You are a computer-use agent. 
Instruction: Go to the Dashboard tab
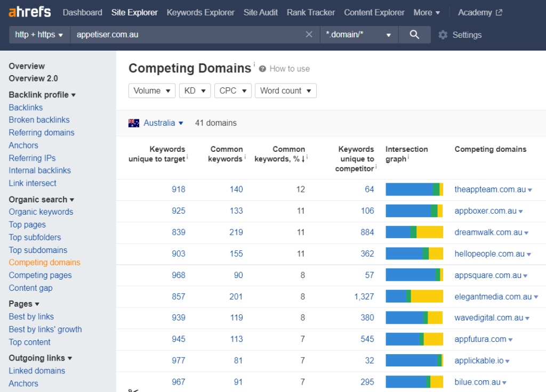pyautogui.click(x=83, y=13)
